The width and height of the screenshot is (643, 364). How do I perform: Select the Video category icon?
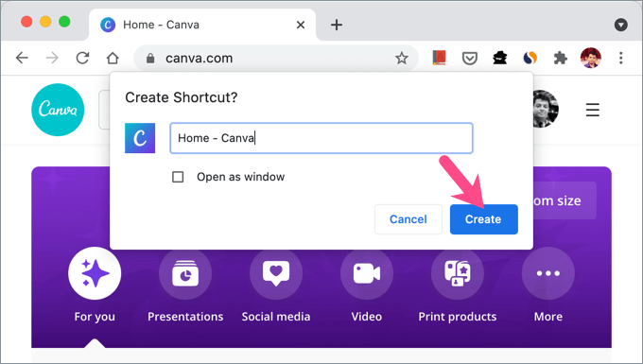(367, 273)
